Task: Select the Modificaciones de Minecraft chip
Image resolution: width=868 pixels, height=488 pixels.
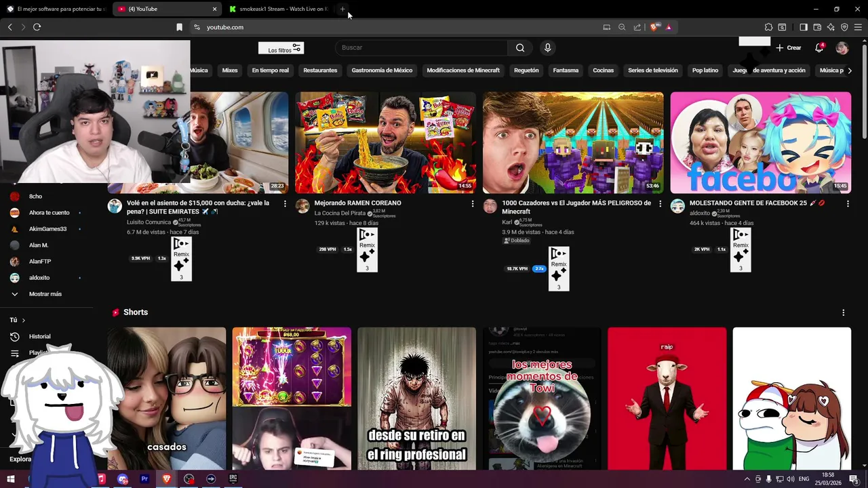Action: [x=463, y=70]
